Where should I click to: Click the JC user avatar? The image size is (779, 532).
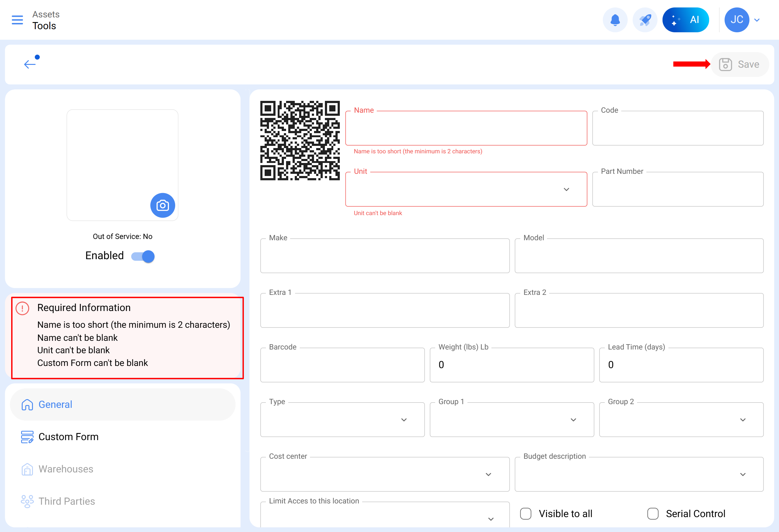pos(736,20)
